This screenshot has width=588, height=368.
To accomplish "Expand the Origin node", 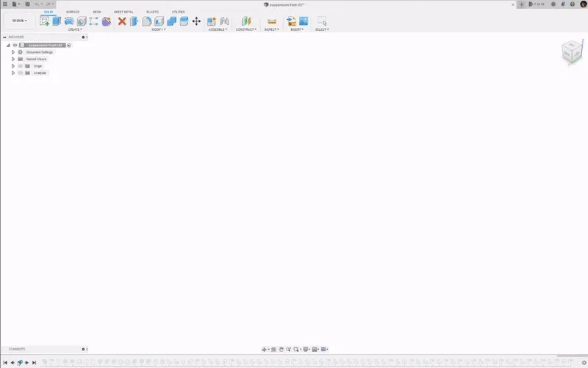I will tap(13, 66).
